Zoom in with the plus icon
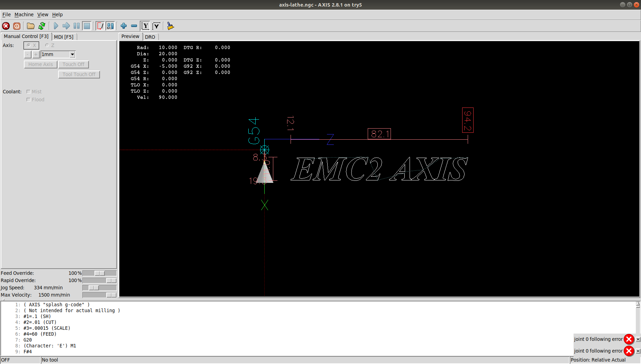641x364 pixels. [x=123, y=26]
